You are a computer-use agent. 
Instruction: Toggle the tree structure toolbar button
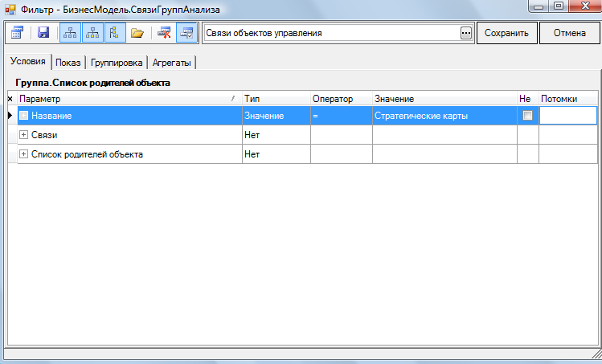coord(114,33)
